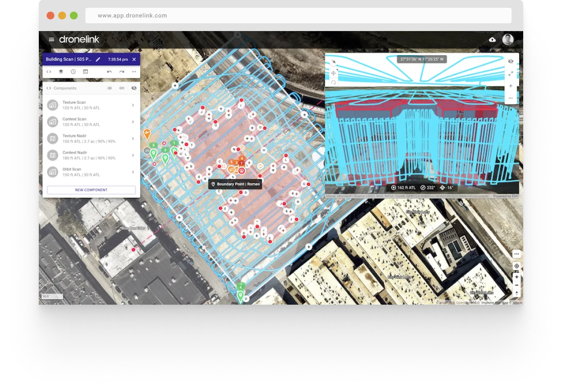Click the plus icon in 3D preview panel
562x392 pixels.
coord(511,86)
